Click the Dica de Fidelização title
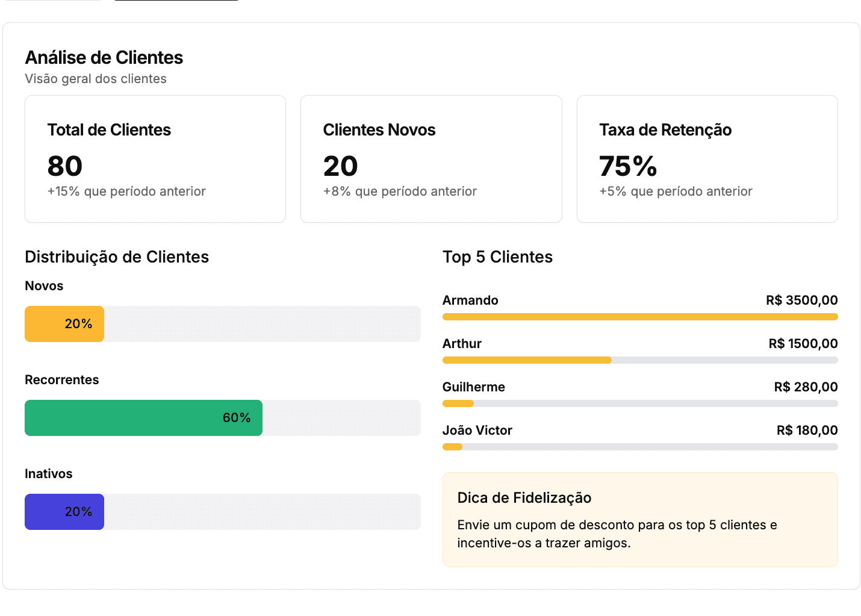The image size is (861, 616). pos(524,498)
